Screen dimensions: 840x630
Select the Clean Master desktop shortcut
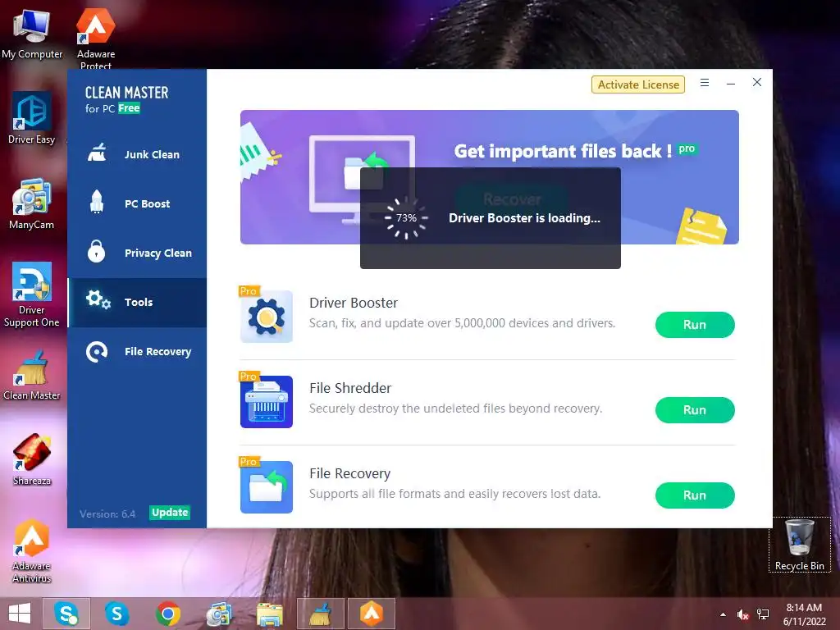tap(32, 374)
